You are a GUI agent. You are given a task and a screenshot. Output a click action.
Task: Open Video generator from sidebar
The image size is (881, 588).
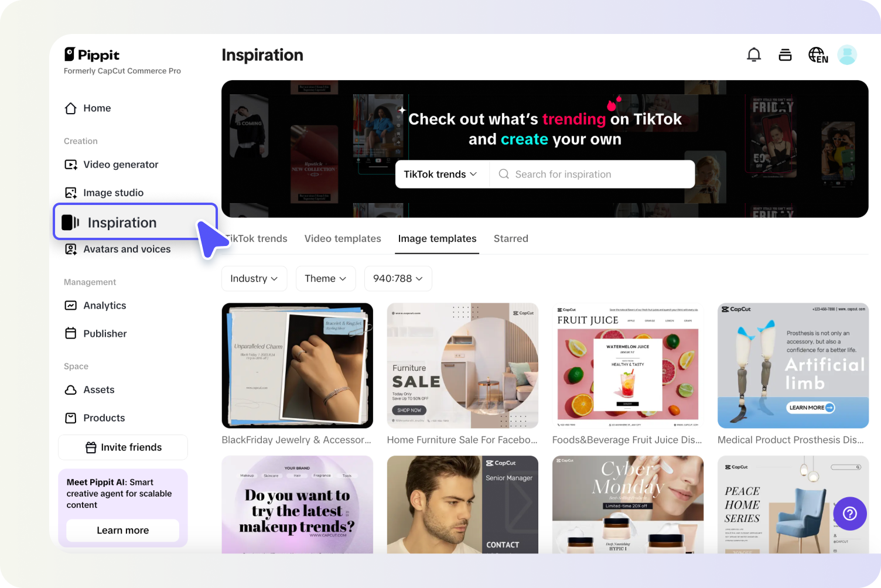click(x=111, y=165)
